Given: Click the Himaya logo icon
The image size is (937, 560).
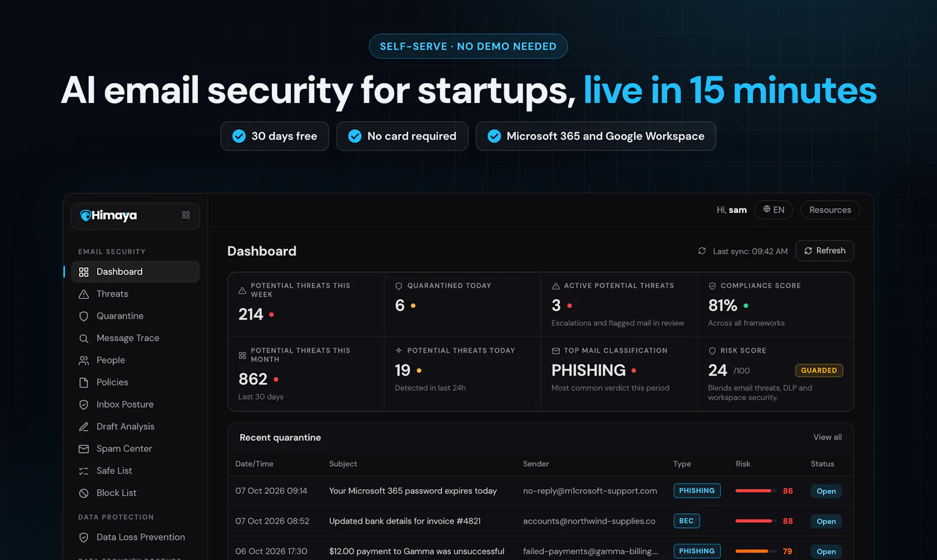Looking at the screenshot, I should pos(86,215).
